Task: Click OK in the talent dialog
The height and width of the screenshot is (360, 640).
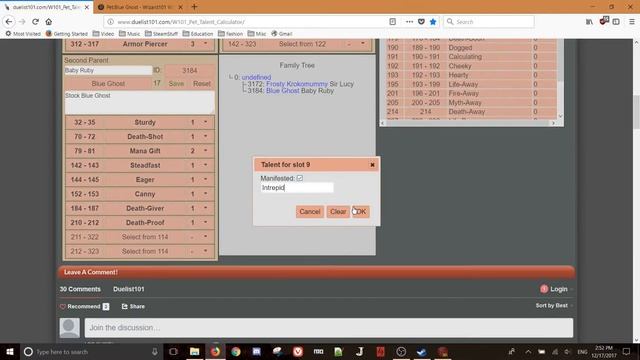Action: pyautogui.click(x=361, y=211)
